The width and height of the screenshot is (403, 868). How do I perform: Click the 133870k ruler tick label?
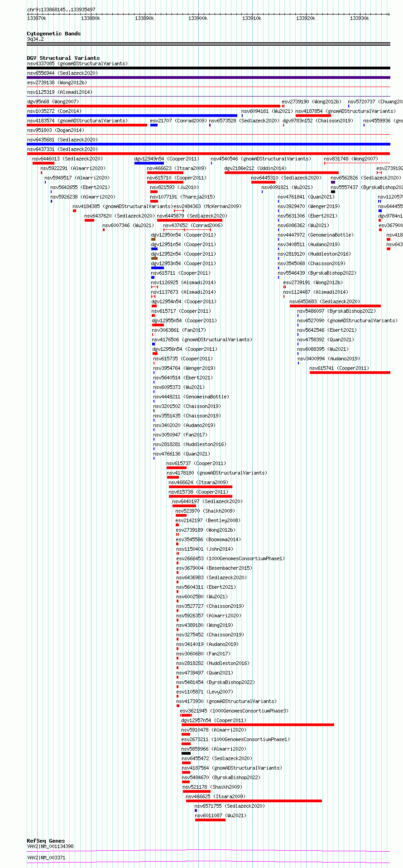click(37, 18)
